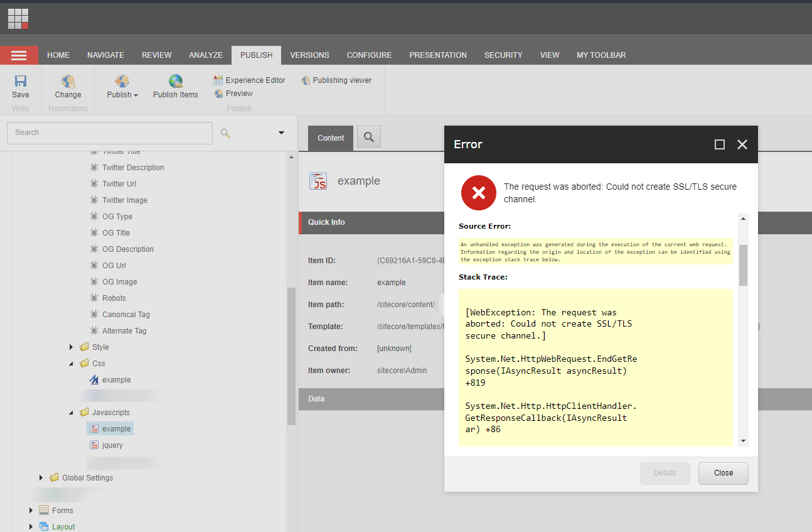
Task: Click the search magnifier next to Search box
Action: [225, 133]
